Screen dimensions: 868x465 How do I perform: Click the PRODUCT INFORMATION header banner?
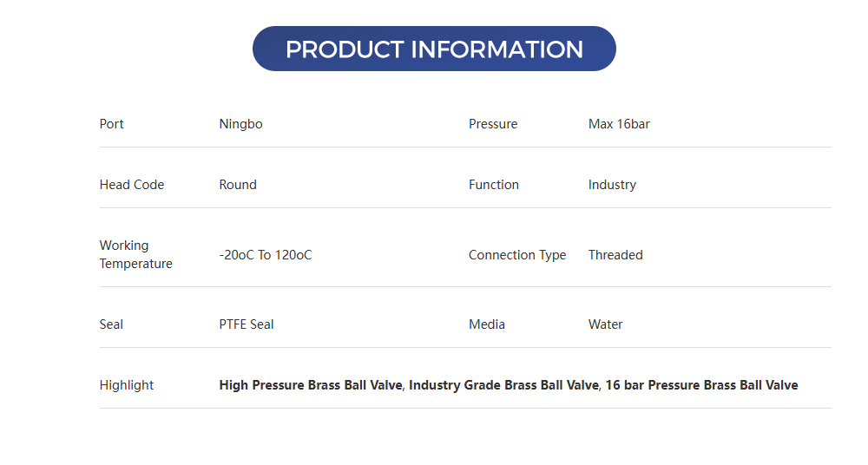click(434, 49)
